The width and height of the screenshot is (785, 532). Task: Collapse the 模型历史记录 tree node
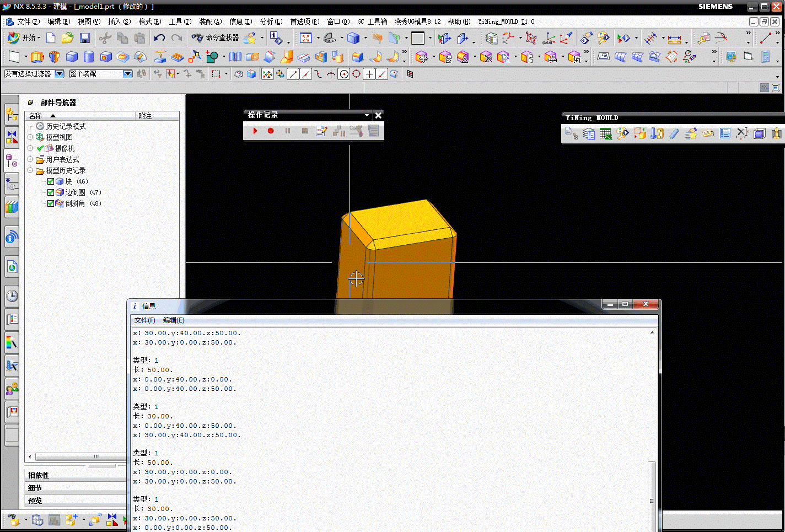coord(30,170)
